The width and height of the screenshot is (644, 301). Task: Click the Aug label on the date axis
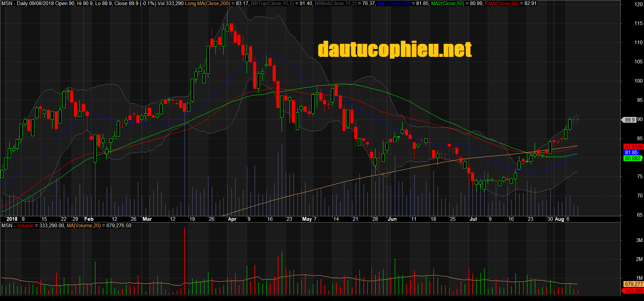559,219
